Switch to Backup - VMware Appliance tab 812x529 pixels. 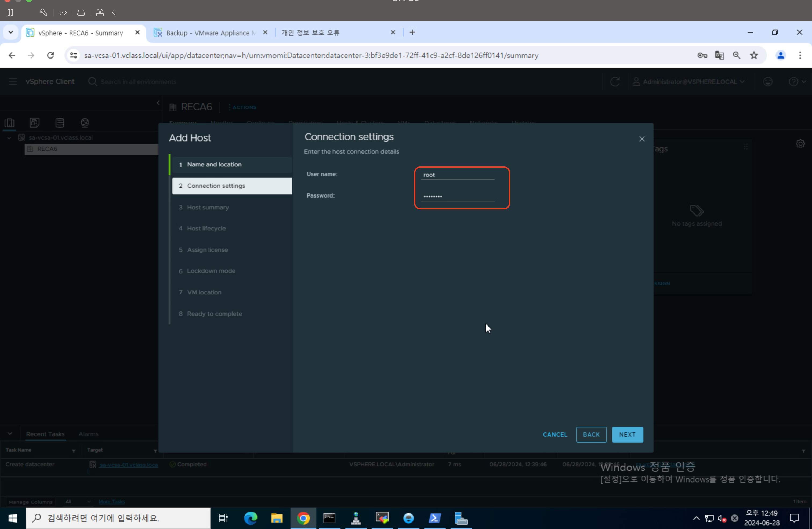(x=208, y=33)
